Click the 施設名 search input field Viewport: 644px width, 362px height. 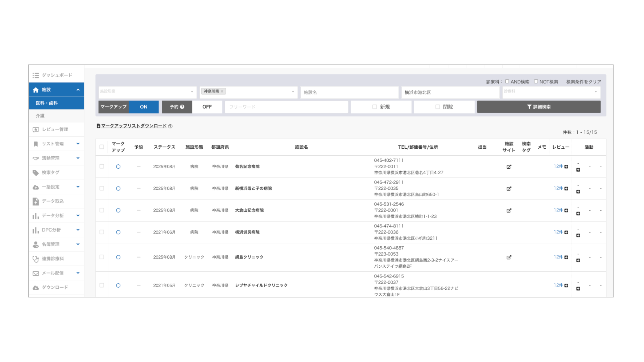click(x=350, y=92)
